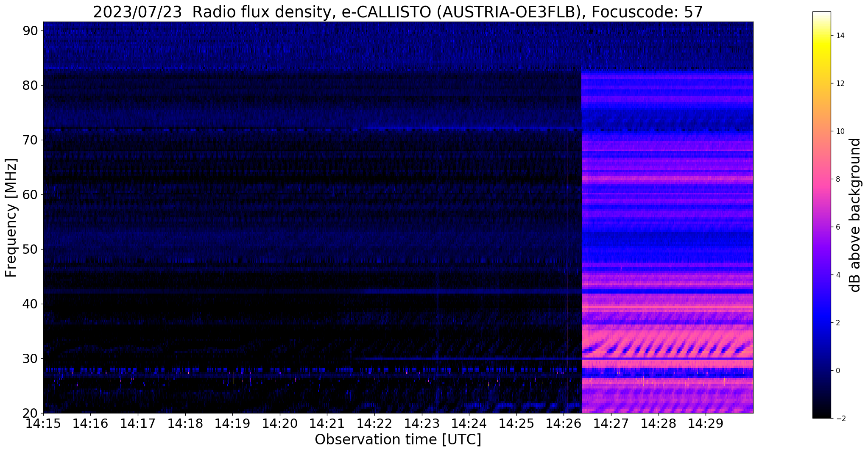The image size is (868, 452).
Task: Click the 50 MHz frequency tick label
Action: (x=31, y=249)
